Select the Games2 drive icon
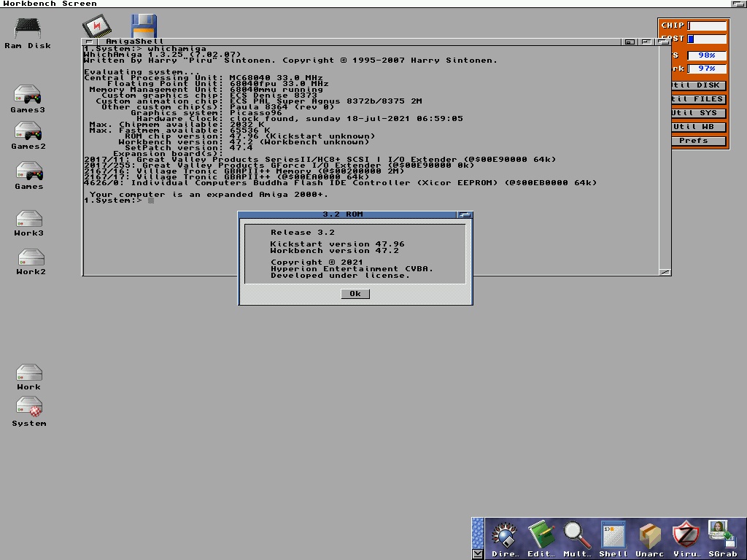The height and width of the screenshot is (560, 747). click(x=28, y=135)
